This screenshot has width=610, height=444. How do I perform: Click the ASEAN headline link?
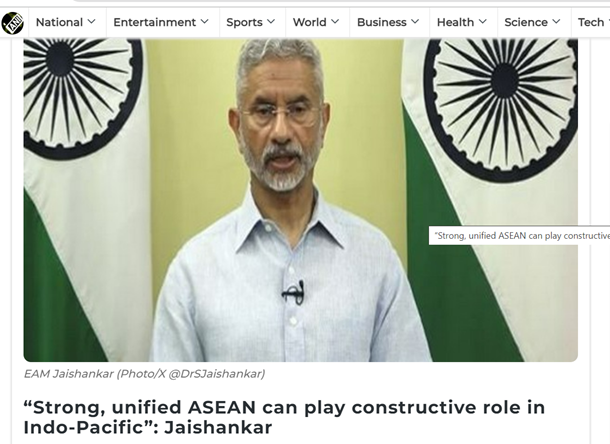[284, 417]
